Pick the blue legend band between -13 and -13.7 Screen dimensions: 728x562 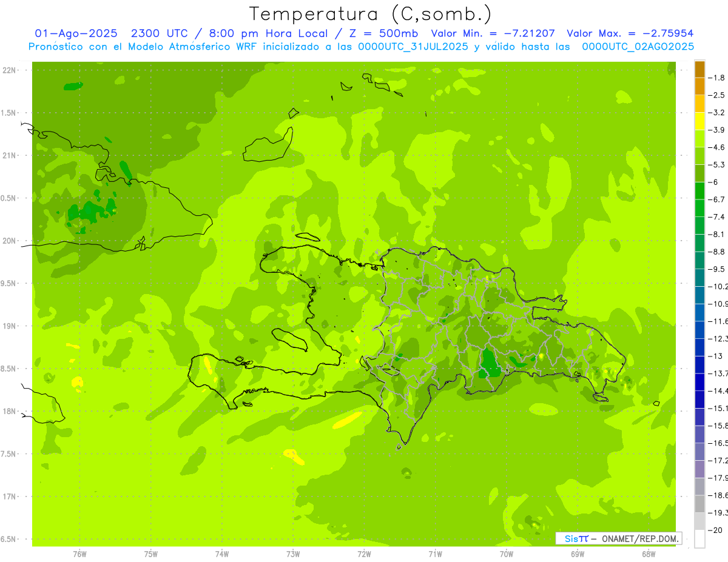tap(699, 364)
